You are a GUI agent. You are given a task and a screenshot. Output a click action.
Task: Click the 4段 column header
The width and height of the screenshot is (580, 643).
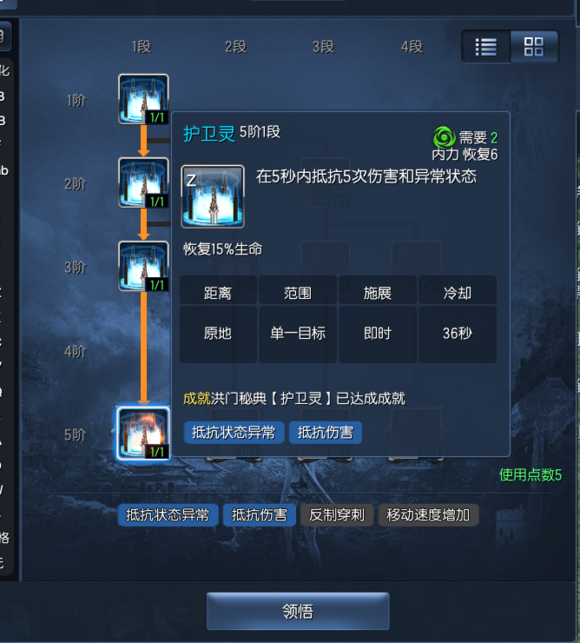coord(412,47)
